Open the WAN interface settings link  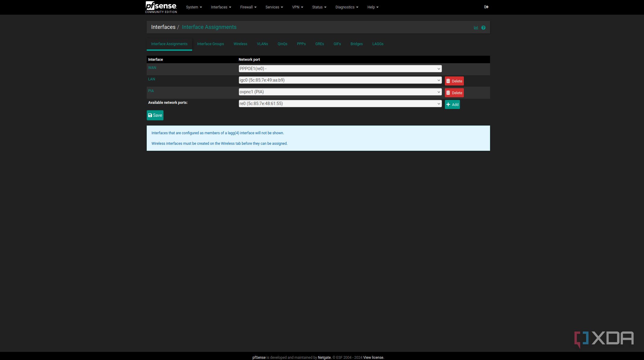click(x=152, y=68)
